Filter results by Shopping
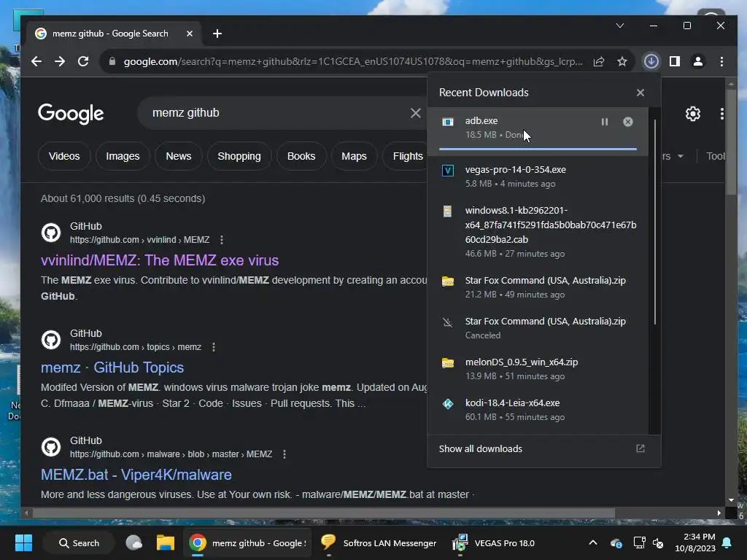 click(239, 156)
